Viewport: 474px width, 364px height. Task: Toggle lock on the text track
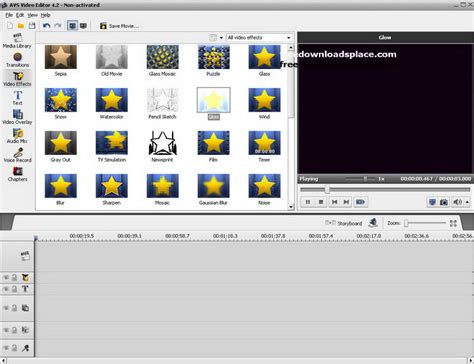[x=14, y=289]
